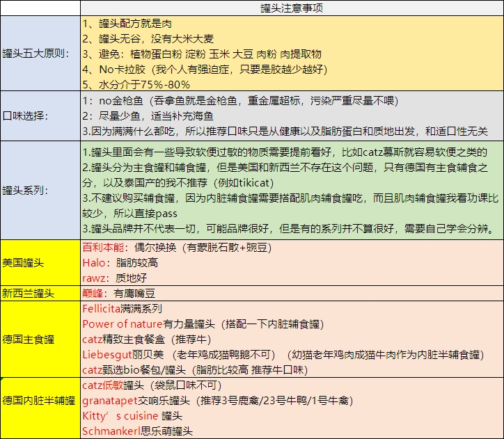The width and height of the screenshot is (504, 439).
Task: Select the Kitty's cuisine 罐头 line
Action: click(132, 416)
